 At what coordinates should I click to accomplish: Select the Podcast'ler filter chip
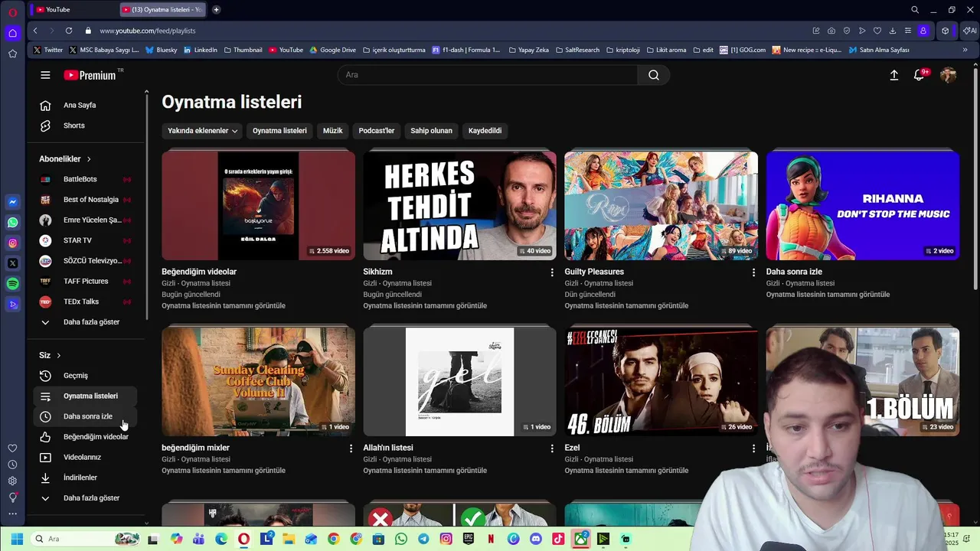(376, 131)
